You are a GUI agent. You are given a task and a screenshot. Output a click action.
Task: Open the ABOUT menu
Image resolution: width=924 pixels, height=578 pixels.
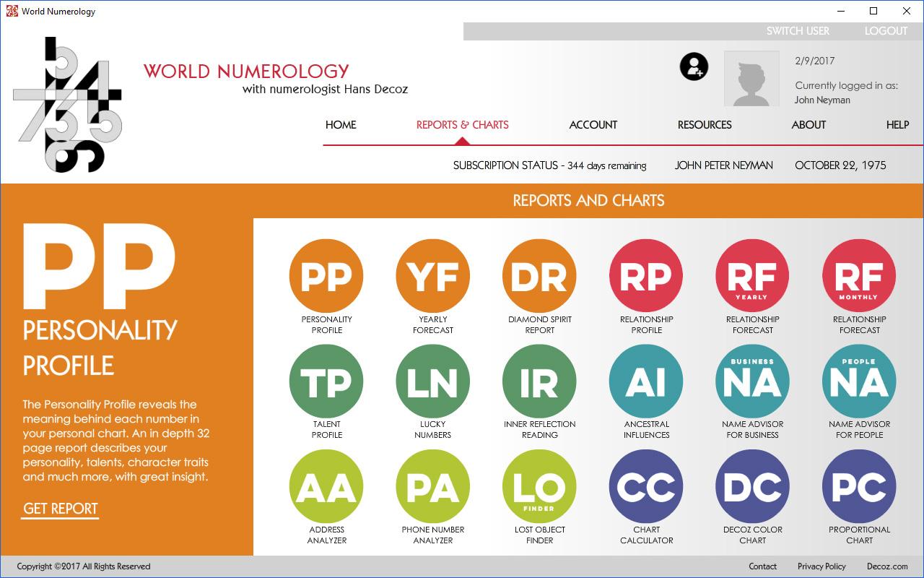click(808, 125)
